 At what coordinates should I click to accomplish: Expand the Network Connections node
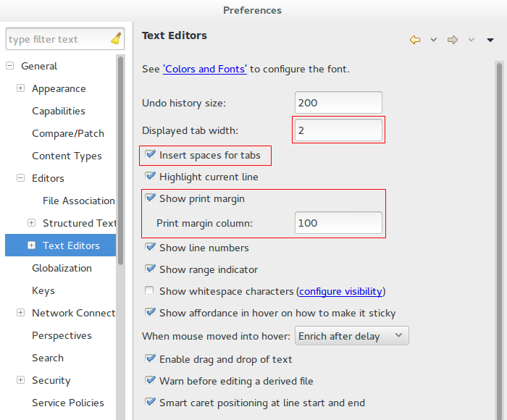[x=21, y=313]
